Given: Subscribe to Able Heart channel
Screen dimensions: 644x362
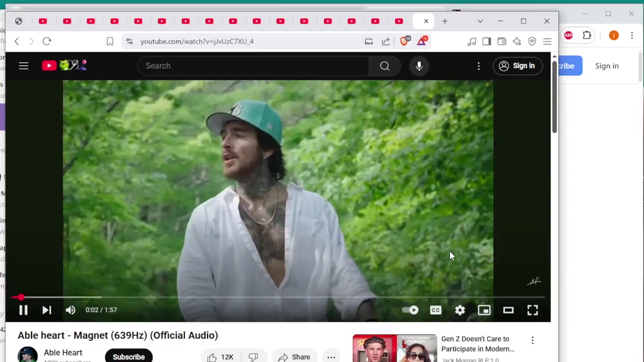Looking at the screenshot, I should (129, 356).
